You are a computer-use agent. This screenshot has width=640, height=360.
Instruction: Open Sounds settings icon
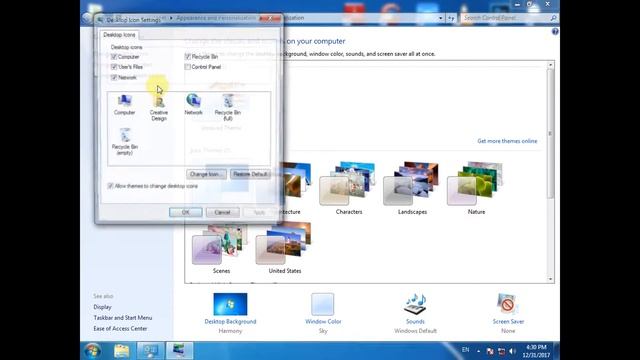point(415,304)
